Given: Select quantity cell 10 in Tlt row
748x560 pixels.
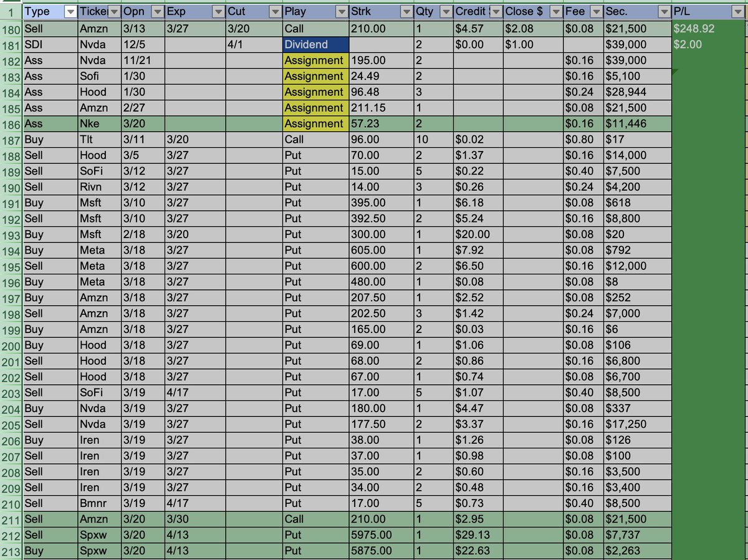Looking at the screenshot, I should [434, 140].
